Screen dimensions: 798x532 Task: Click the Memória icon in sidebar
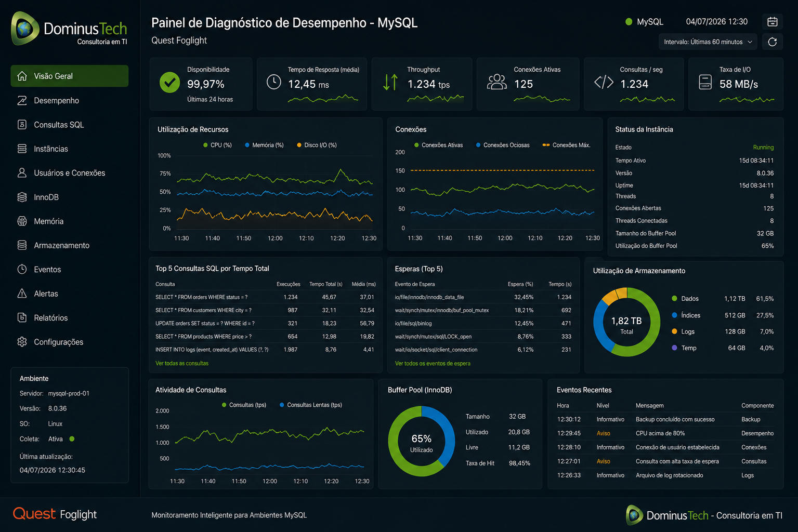point(22,221)
